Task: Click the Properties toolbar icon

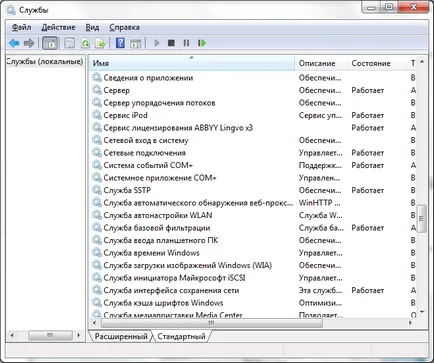Action: [69, 43]
